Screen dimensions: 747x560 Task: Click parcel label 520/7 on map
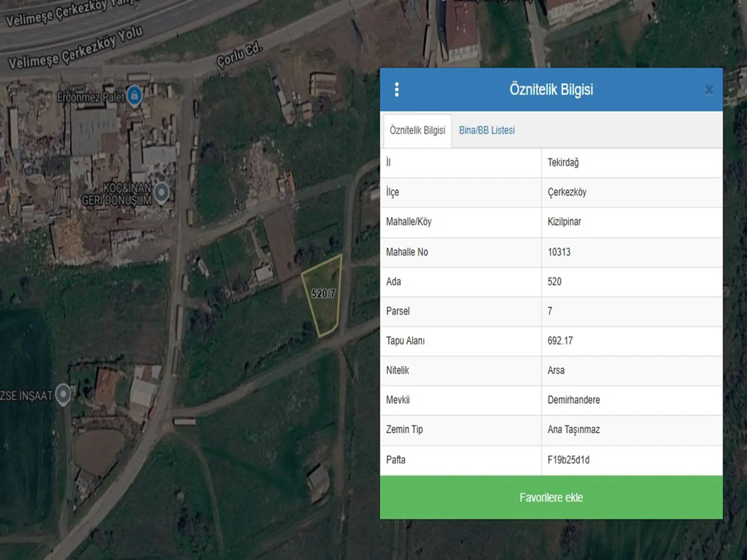323,294
